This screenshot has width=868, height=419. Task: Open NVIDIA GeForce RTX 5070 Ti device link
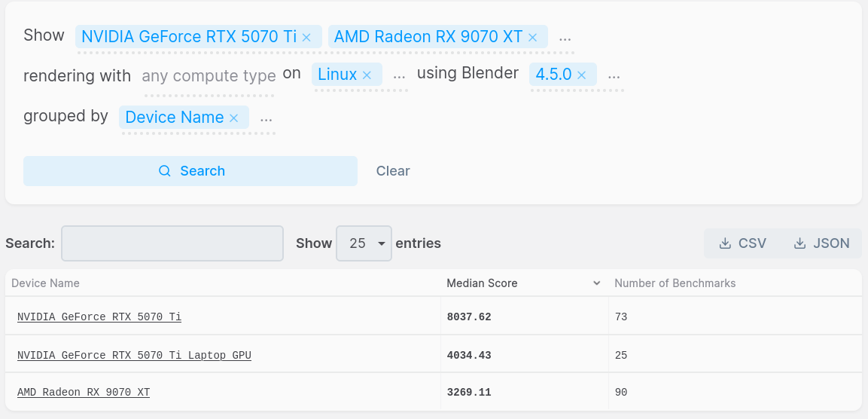pos(99,317)
